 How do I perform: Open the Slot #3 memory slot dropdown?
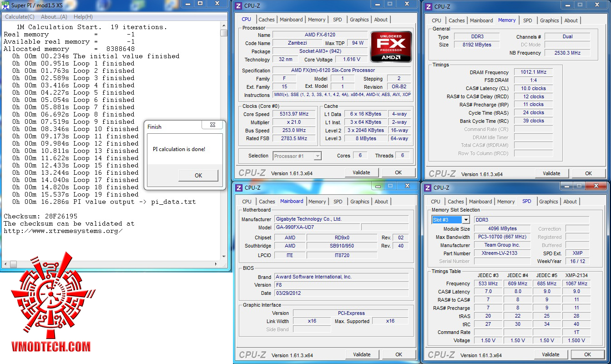click(465, 220)
